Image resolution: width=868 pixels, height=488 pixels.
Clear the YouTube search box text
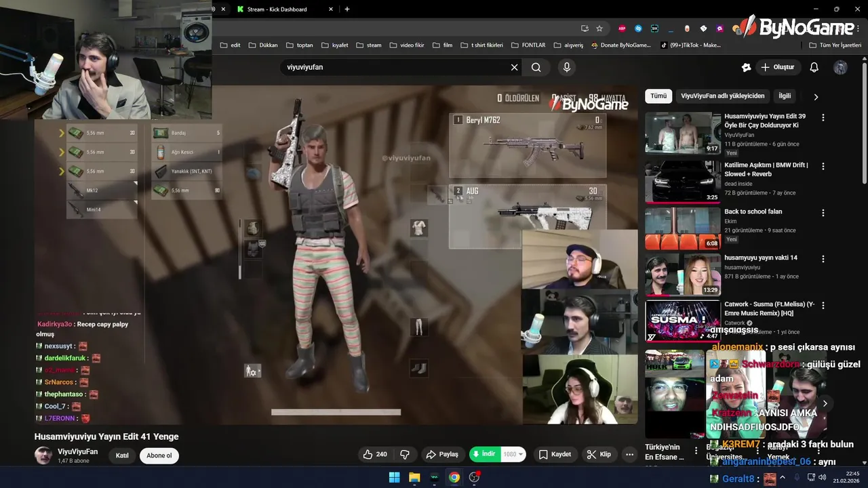[x=514, y=67]
